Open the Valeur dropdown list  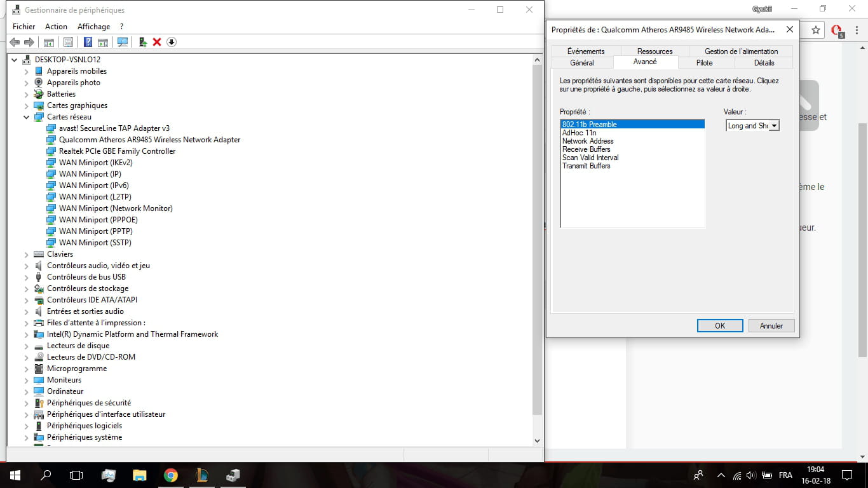tap(774, 126)
